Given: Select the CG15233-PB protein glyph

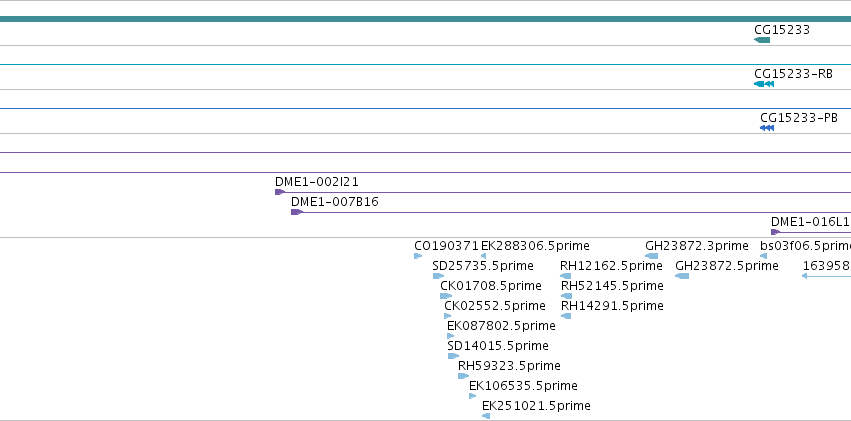Looking at the screenshot, I should pyautogui.click(x=767, y=128).
